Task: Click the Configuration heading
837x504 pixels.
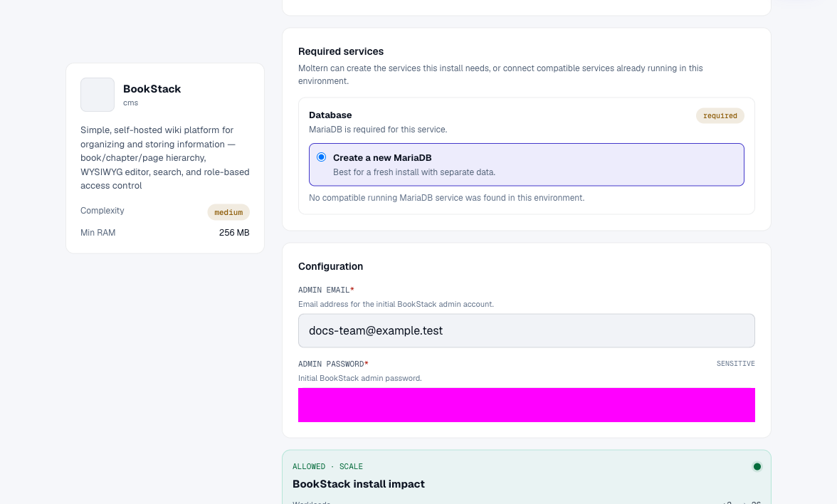Action: pyautogui.click(x=330, y=266)
